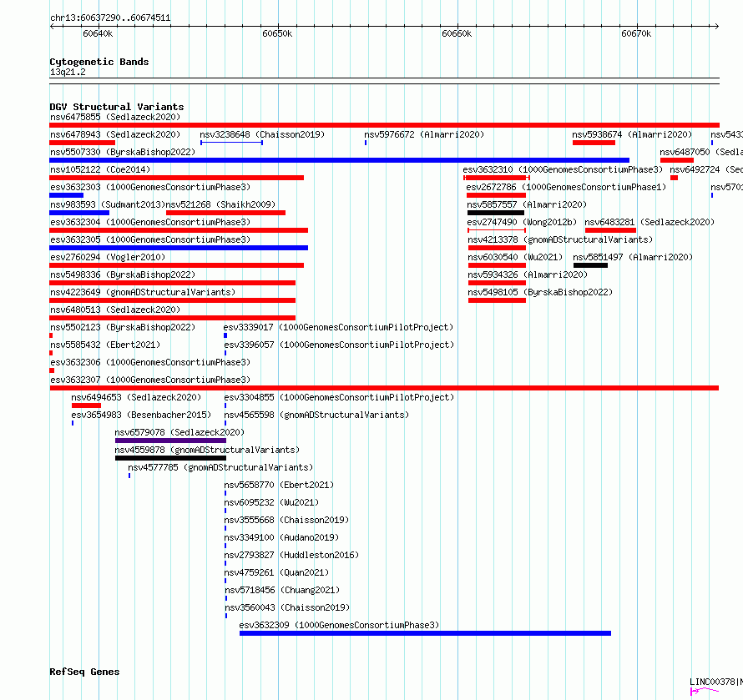Click the black nsv5857557 variant bar
The height and width of the screenshot is (700, 743).
(496, 213)
